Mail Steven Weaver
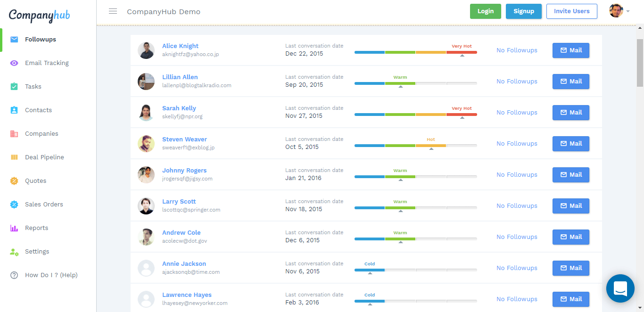This screenshot has width=644, height=312. (570, 144)
